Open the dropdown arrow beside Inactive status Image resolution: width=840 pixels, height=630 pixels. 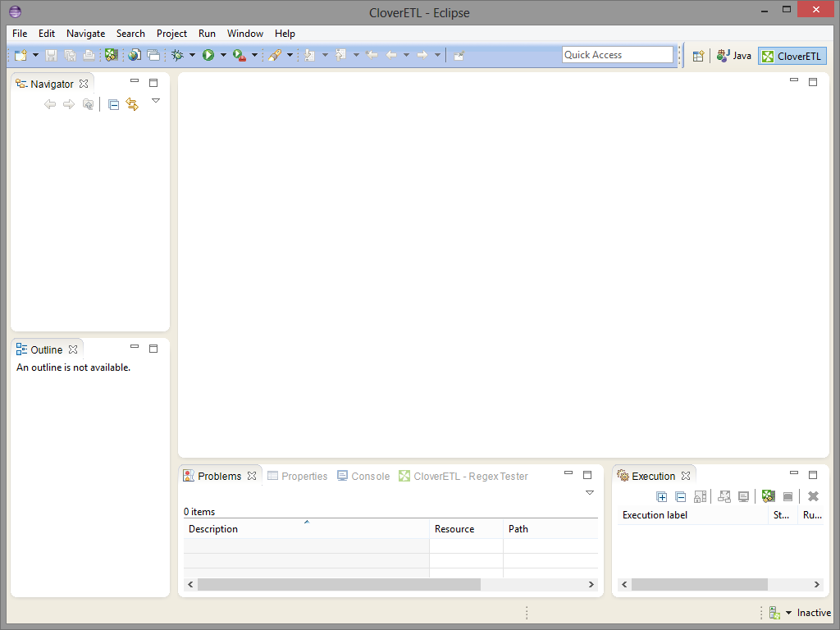click(789, 613)
